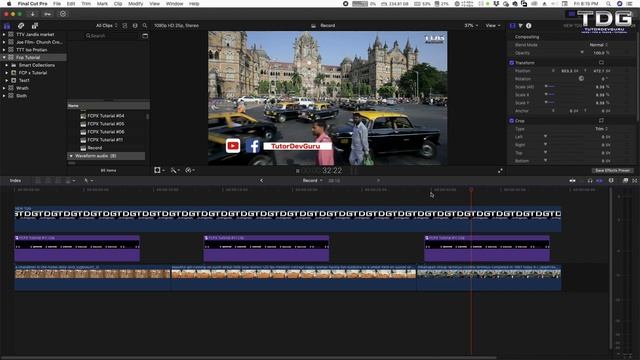640x360 pixels.
Task: Select FCPX Tutorial #04 clip in browser
Action: [x=105, y=116]
